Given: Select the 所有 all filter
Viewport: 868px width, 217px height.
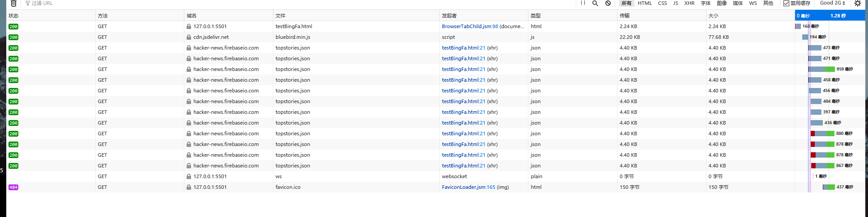Looking at the screenshot, I should tap(626, 3).
